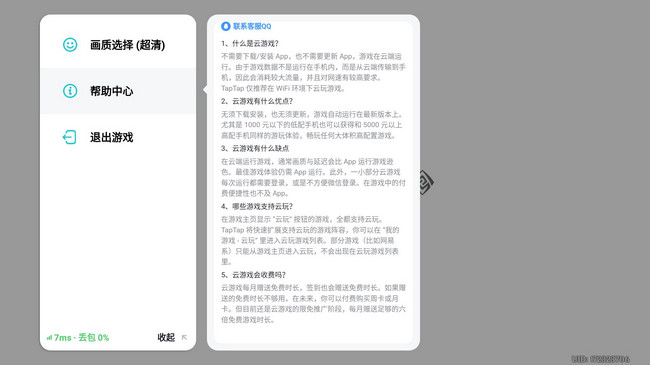650x365 pixels.
Task: Click the 7ms · 丢包 0% network status
Action: [78, 338]
